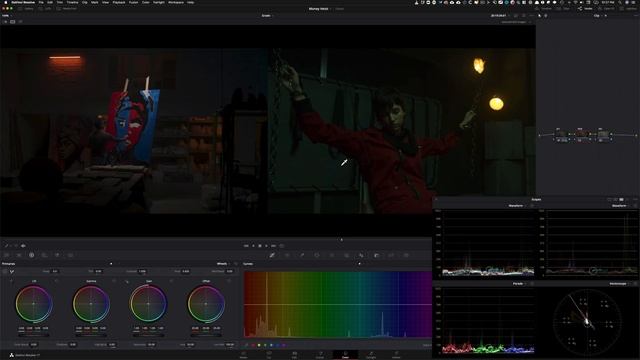640x360 pixels.
Task: Toggle highlight mode in viewer
Action: 20,22
